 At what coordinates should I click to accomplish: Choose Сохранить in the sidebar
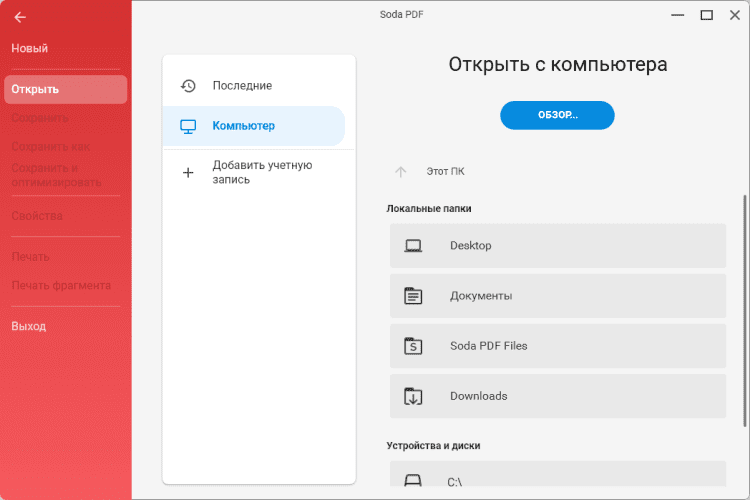40,118
